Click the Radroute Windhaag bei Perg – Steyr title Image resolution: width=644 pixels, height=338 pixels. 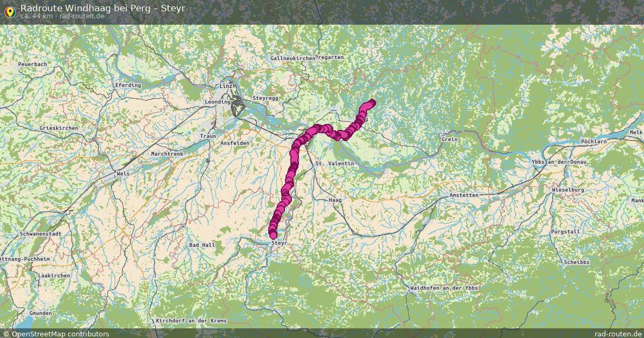(x=103, y=8)
